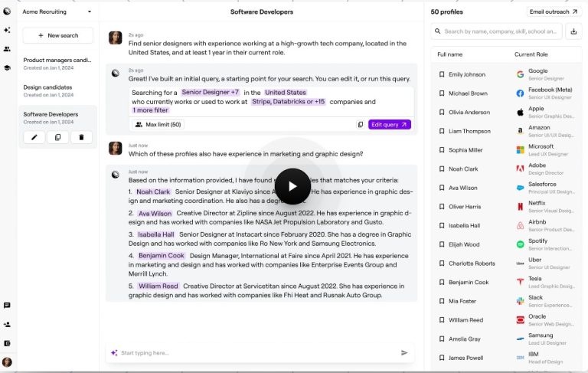The height and width of the screenshot is (373, 588).
Task: Open the people icon in left sidebar
Action: coord(7,49)
